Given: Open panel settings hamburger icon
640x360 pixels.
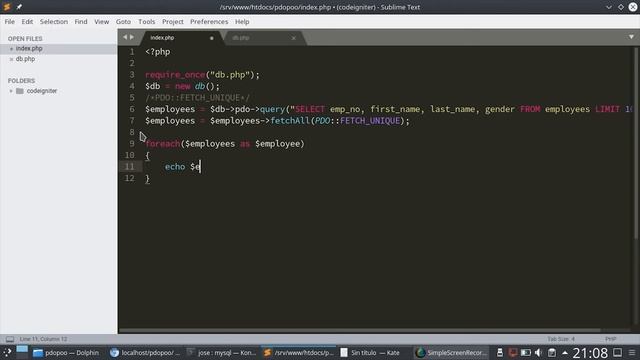Looking at the screenshot, I should (632, 353).
